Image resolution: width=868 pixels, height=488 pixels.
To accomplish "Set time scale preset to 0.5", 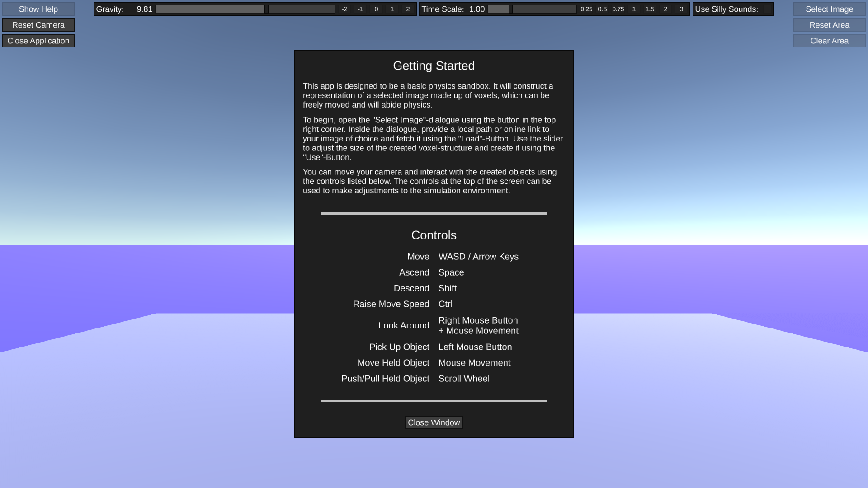I will [x=602, y=9].
